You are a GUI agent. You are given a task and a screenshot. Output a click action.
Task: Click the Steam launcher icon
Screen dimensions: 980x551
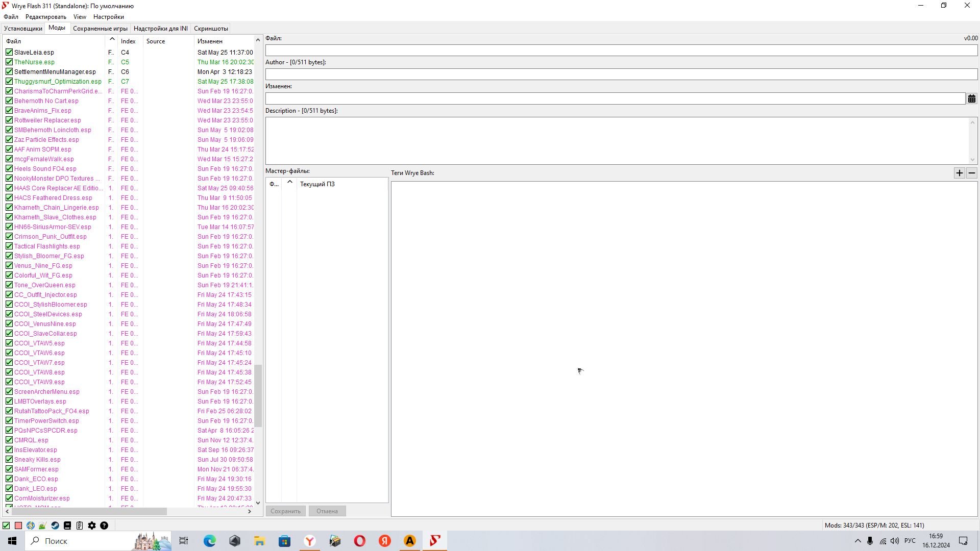pos(55,525)
